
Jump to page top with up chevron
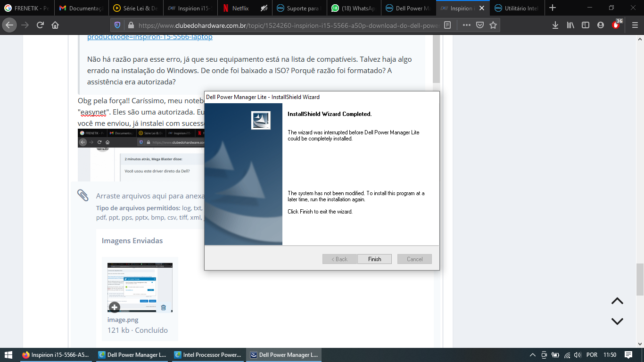[617, 301]
